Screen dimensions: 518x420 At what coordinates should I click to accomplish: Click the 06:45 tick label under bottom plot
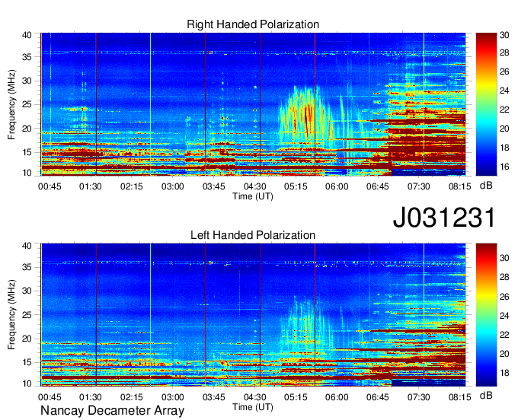[x=378, y=397]
